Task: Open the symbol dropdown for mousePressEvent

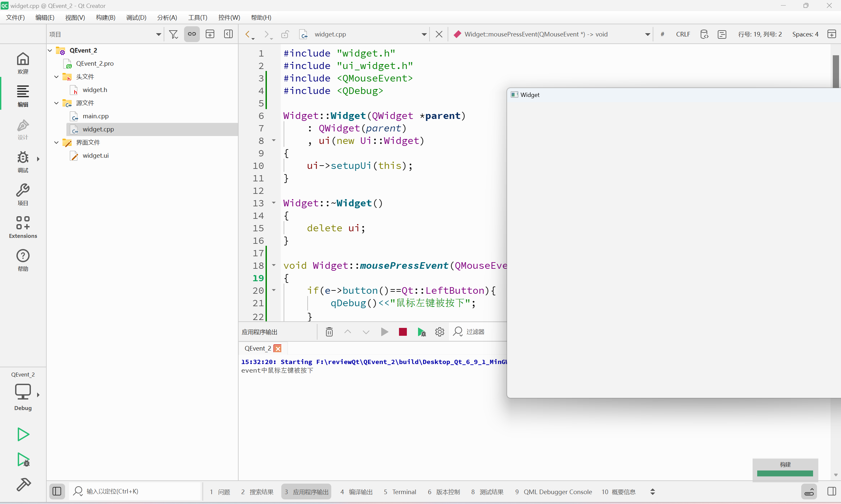Action: pyautogui.click(x=647, y=34)
